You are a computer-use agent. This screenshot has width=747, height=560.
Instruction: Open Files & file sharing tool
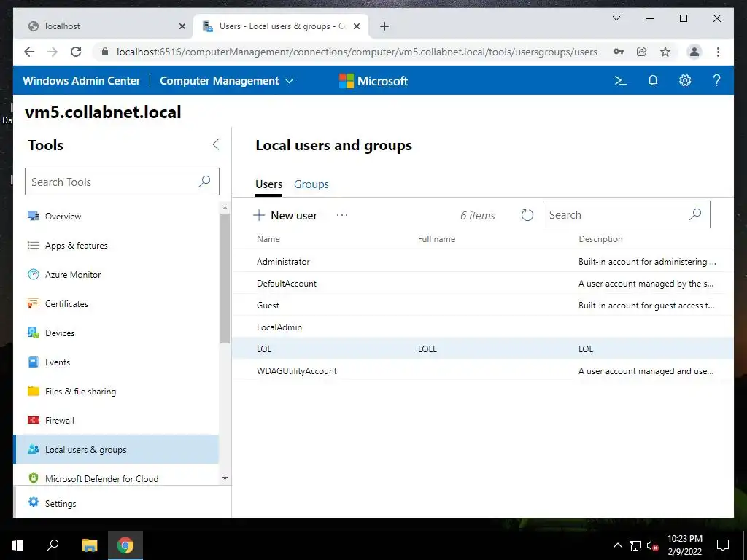(x=117, y=391)
